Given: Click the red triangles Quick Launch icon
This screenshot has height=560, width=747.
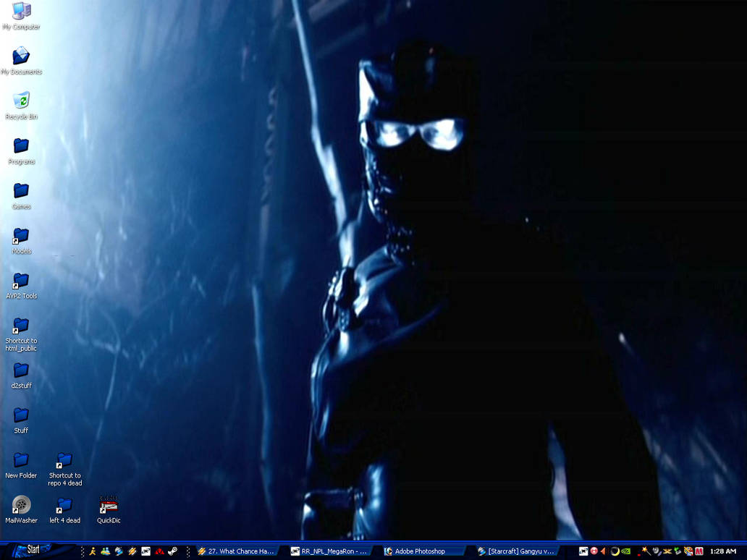Looking at the screenshot, I should pyautogui.click(x=159, y=551).
